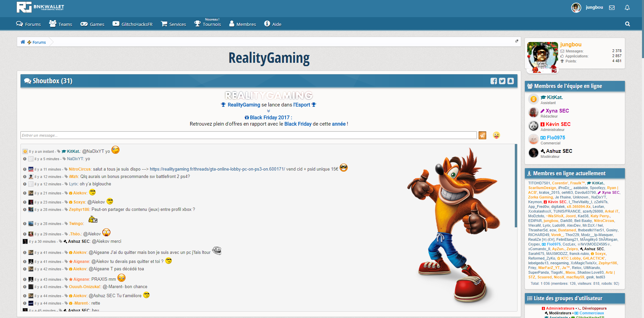Click the tag icon beside NaDixYT message
This screenshot has width=644, height=318.
tap(64, 159)
